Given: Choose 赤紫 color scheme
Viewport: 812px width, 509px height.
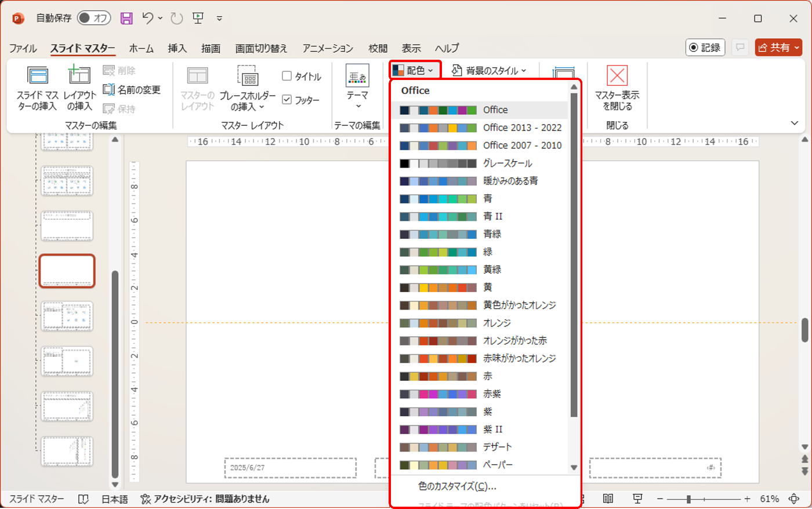Looking at the screenshot, I should pyautogui.click(x=480, y=394).
